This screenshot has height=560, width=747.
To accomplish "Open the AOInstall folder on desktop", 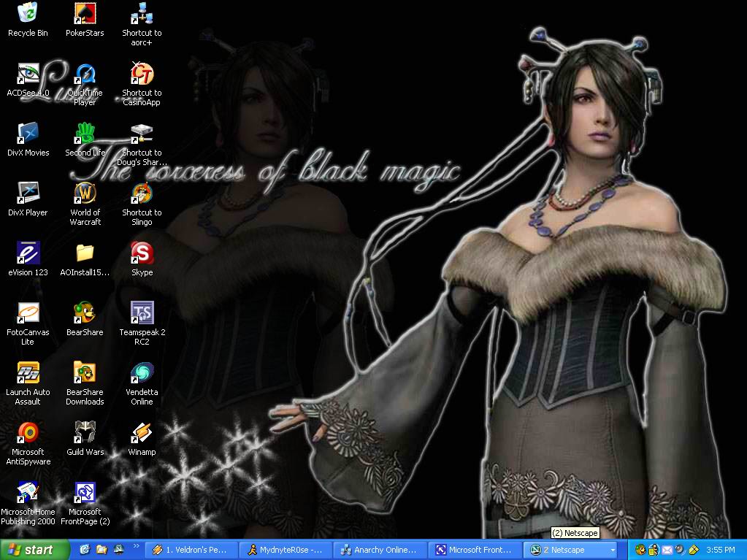I will [x=85, y=254].
